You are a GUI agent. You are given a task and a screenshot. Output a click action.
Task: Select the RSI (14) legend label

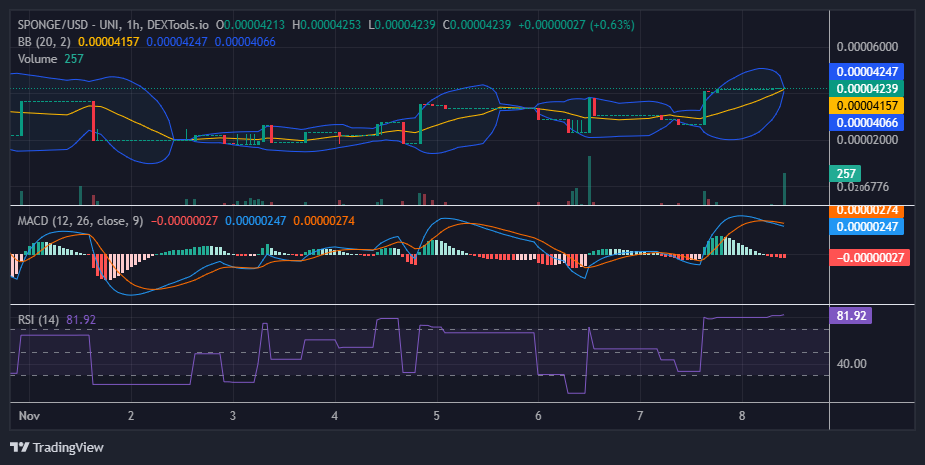pyautogui.click(x=38, y=320)
